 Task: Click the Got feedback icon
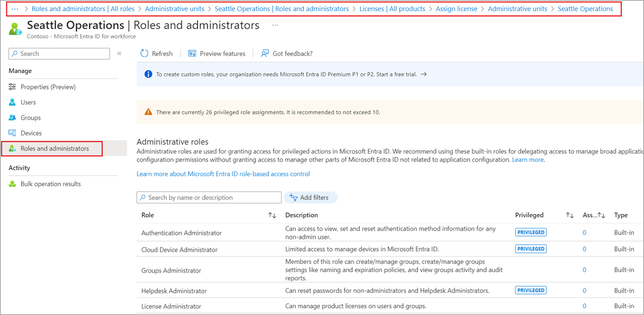(265, 54)
